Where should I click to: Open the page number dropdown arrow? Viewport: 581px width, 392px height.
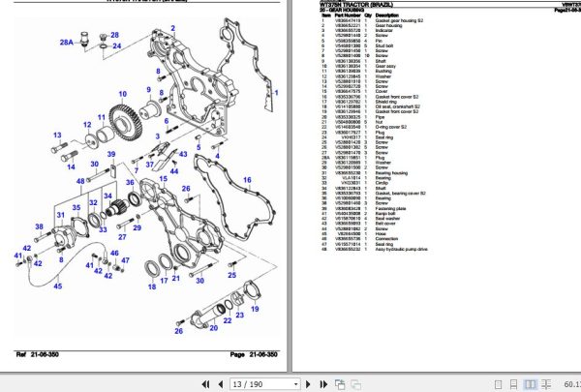pos(295,384)
